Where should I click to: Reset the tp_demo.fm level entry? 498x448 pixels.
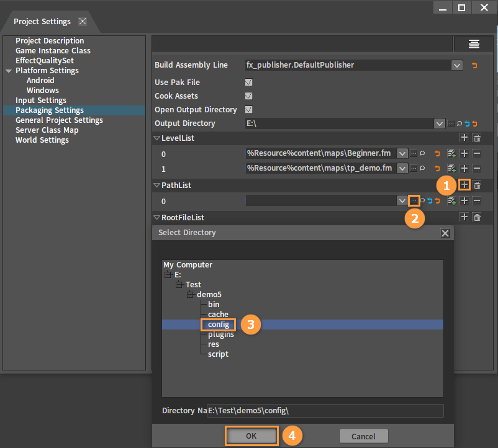click(437, 168)
